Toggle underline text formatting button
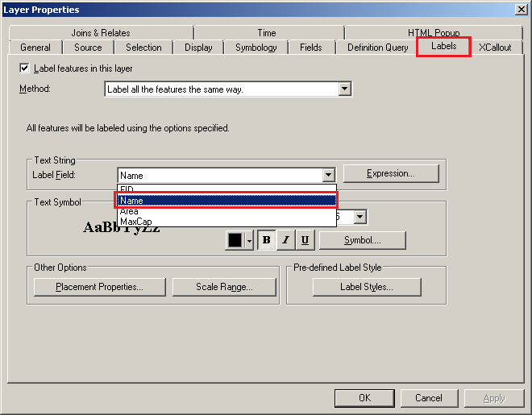Screen dimensions: 532x415 [x=305, y=240]
